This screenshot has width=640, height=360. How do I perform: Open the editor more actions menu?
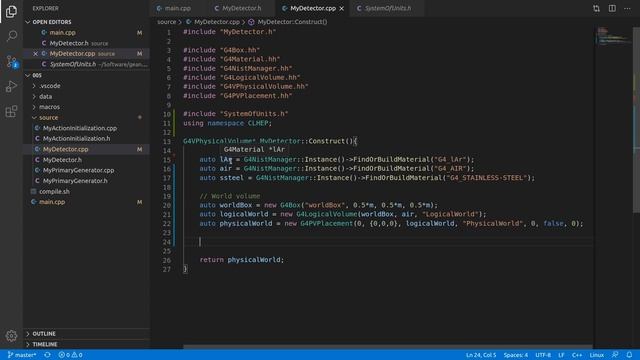627,8
